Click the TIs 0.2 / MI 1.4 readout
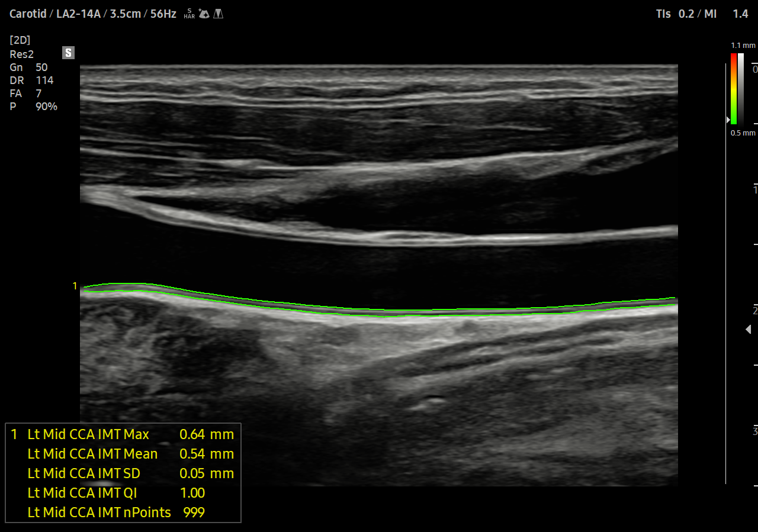 click(702, 14)
